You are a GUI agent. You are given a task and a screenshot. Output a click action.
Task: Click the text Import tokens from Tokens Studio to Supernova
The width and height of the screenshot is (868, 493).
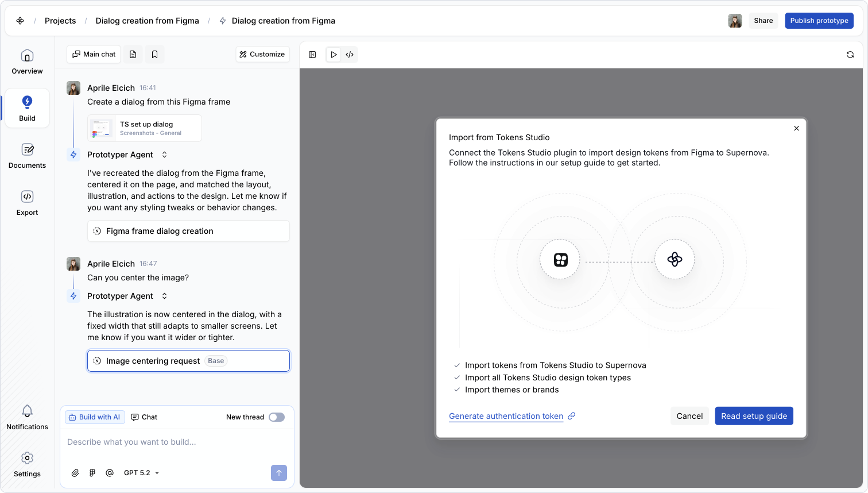(x=556, y=365)
